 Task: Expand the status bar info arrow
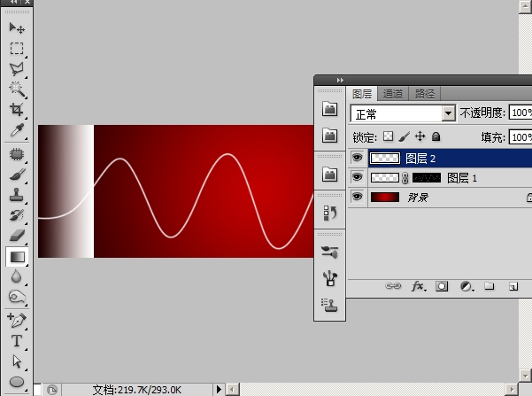[219, 389]
